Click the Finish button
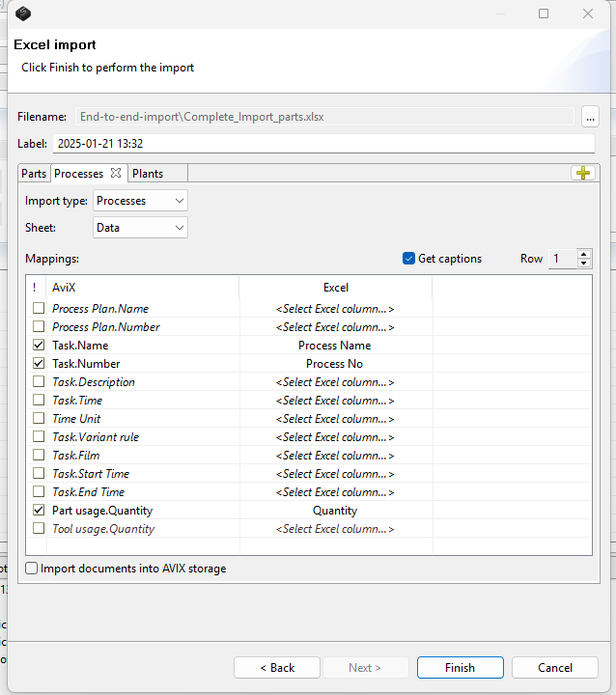The image size is (616, 695). [460, 667]
